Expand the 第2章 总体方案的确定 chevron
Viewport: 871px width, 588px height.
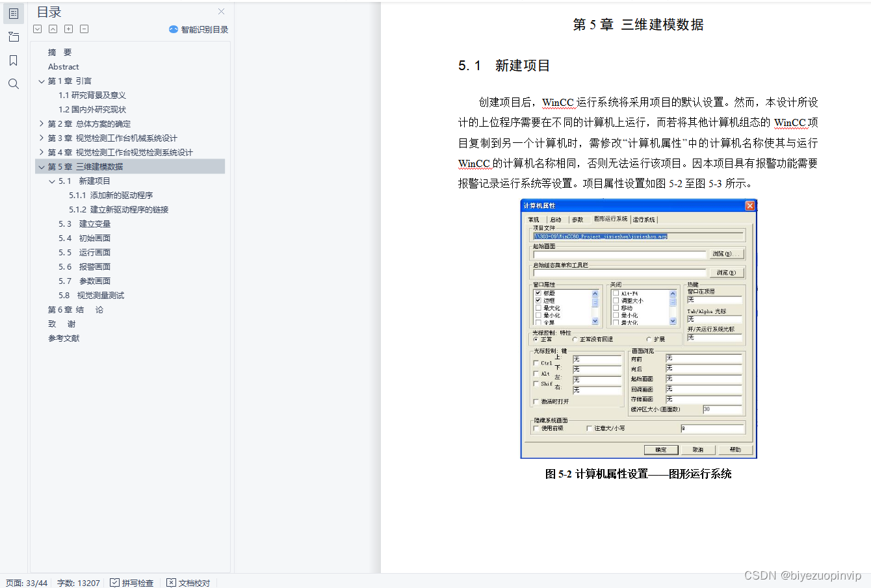click(x=42, y=123)
